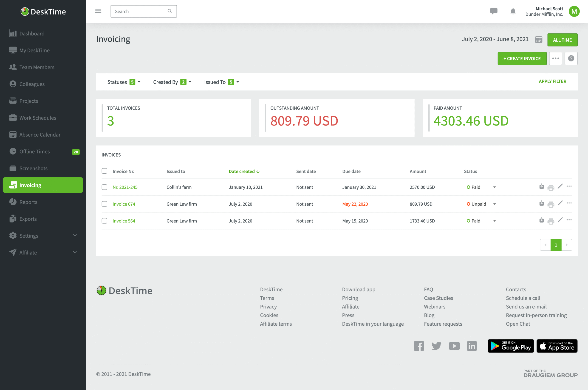The width and height of the screenshot is (588, 390).
Task: Open Projects in sidebar
Action: [43, 101]
